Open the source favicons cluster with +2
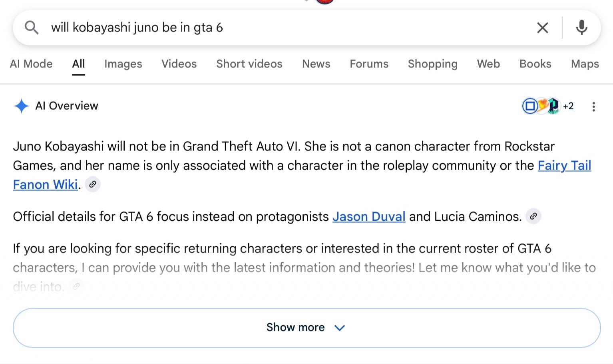Image resolution: width=613 pixels, height=364 pixels. click(x=548, y=106)
